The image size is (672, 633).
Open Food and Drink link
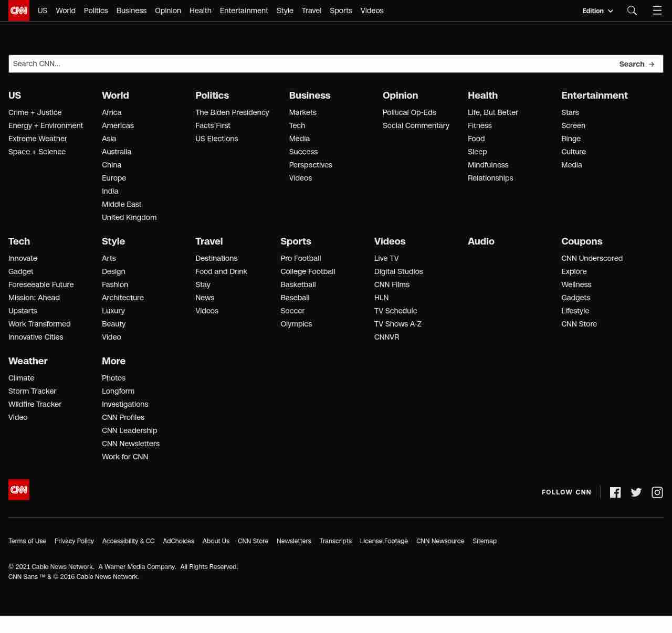(x=221, y=271)
